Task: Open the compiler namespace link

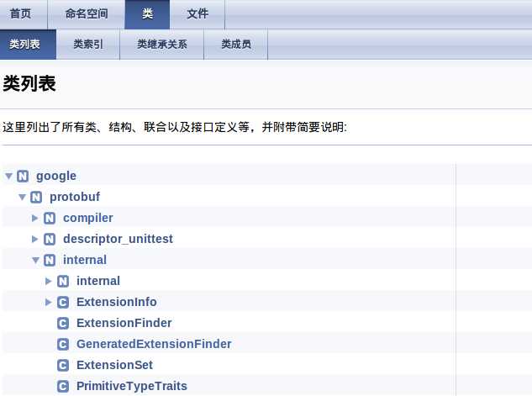Action: click(88, 219)
